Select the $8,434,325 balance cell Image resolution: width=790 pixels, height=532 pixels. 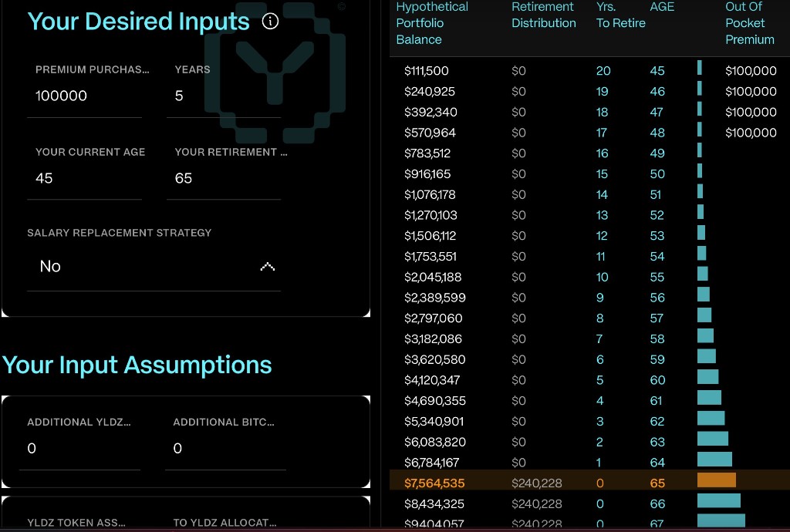pyautogui.click(x=434, y=504)
